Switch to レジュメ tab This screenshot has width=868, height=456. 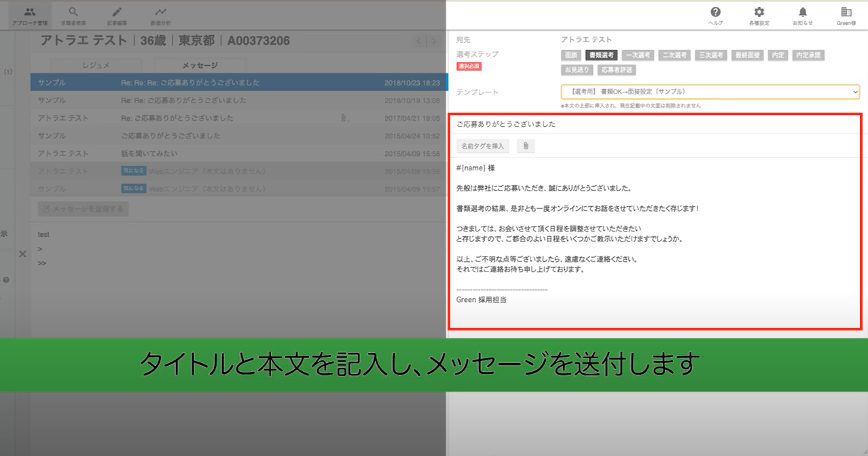pyautogui.click(x=96, y=65)
